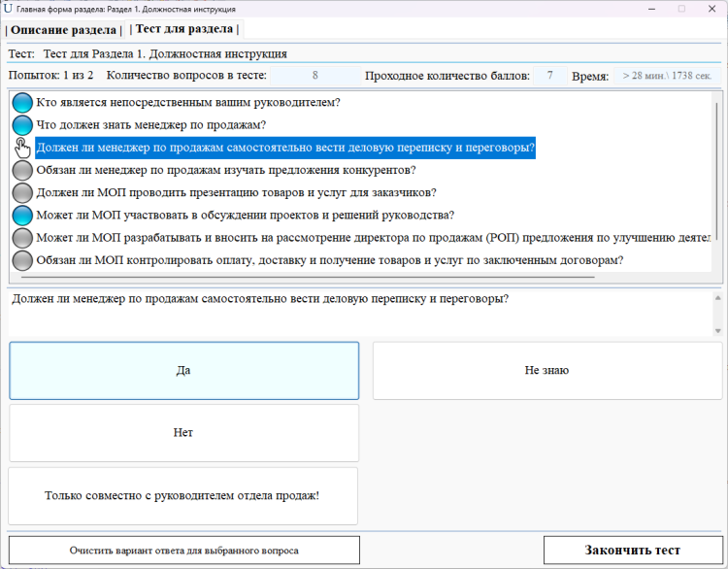Click blue status circle beside first question
The width and height of the screenshot is (728, 569).
[22, 102]
